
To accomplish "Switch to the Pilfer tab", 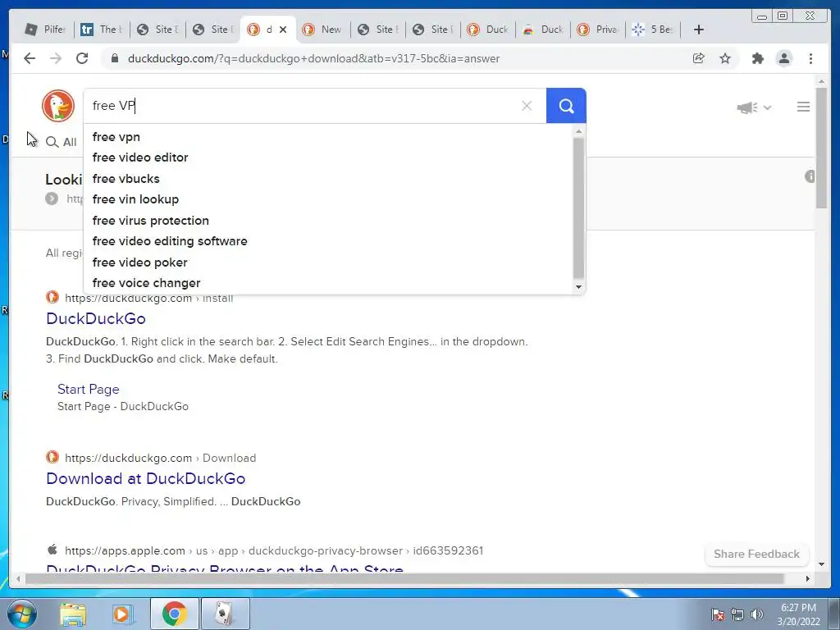I will tap(46, 30).
